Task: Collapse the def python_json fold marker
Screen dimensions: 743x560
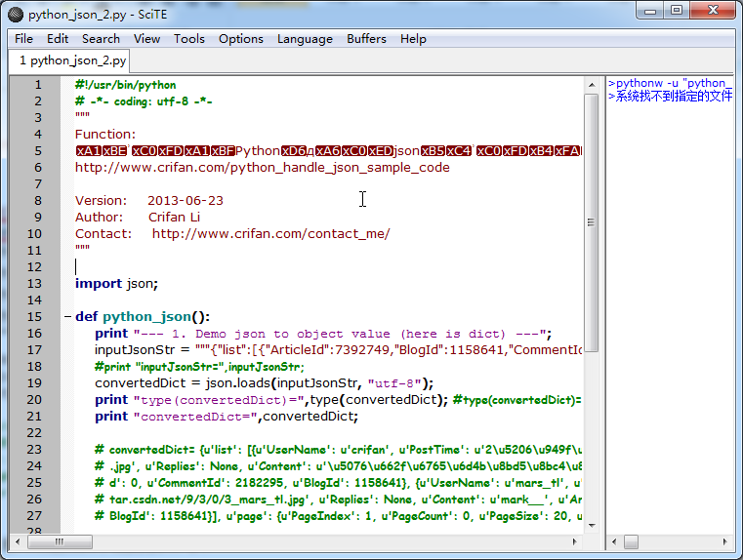Action: point(67,317)
